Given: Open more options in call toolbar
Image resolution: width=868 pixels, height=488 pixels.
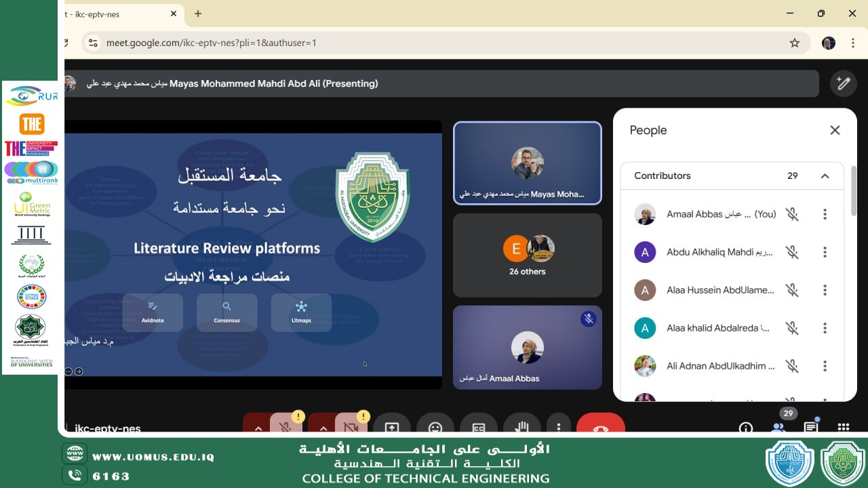Looking at the screenshot, I should 559,426.
